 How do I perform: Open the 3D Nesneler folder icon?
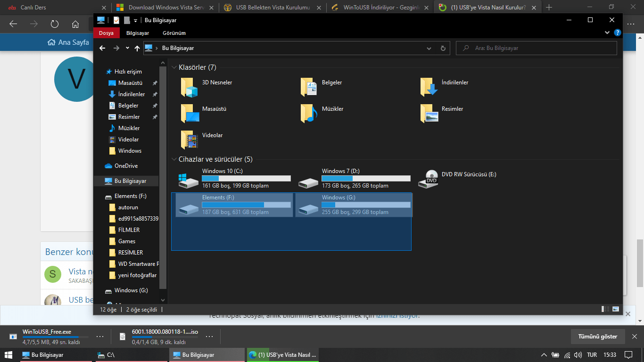tap(189, 87)
